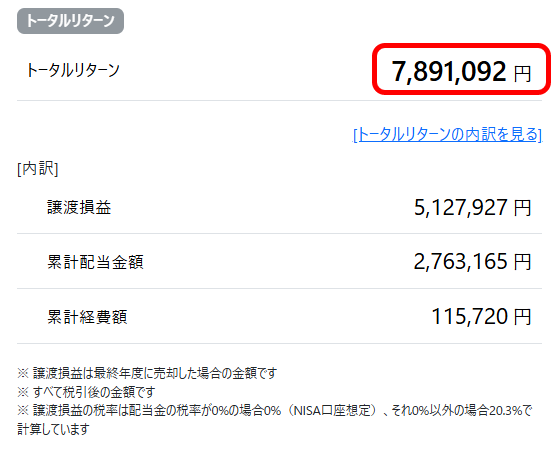The width and height of the screenshot is (551, 453).
Task: Click the 円 unit beside 5,127,927
Action: pos(523,208)
